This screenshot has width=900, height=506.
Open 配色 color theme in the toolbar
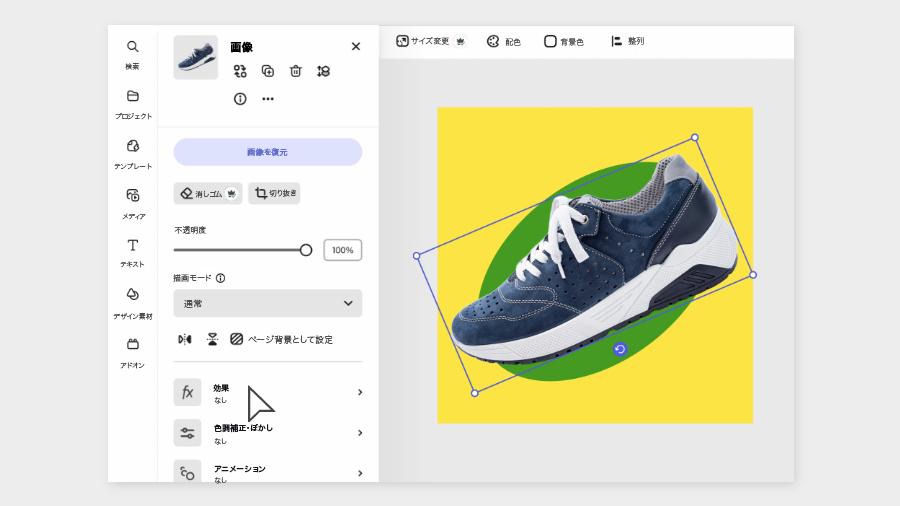(x=503, y=41)
